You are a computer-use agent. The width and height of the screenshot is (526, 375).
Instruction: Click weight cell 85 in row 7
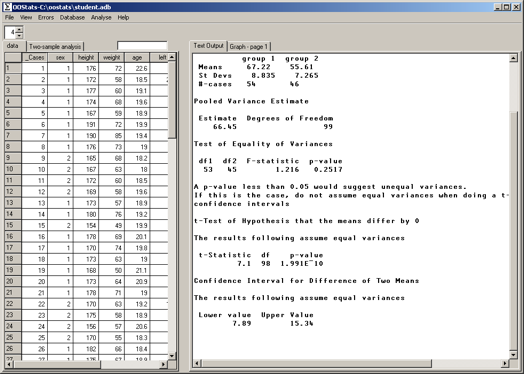tap(112, 136)
